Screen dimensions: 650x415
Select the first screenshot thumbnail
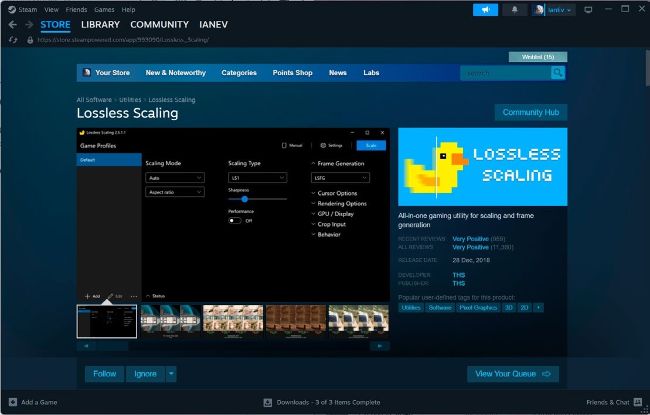[x=107, y=321]
